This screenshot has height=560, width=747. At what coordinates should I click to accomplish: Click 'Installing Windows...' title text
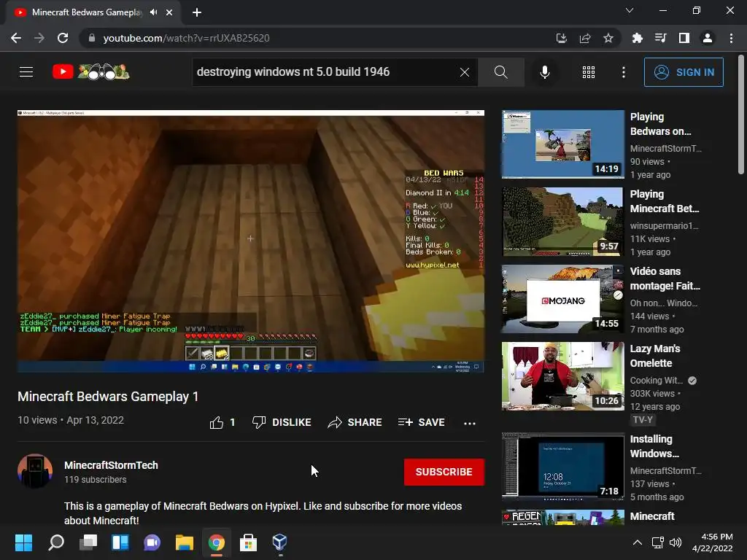click(x=654, y=446)
